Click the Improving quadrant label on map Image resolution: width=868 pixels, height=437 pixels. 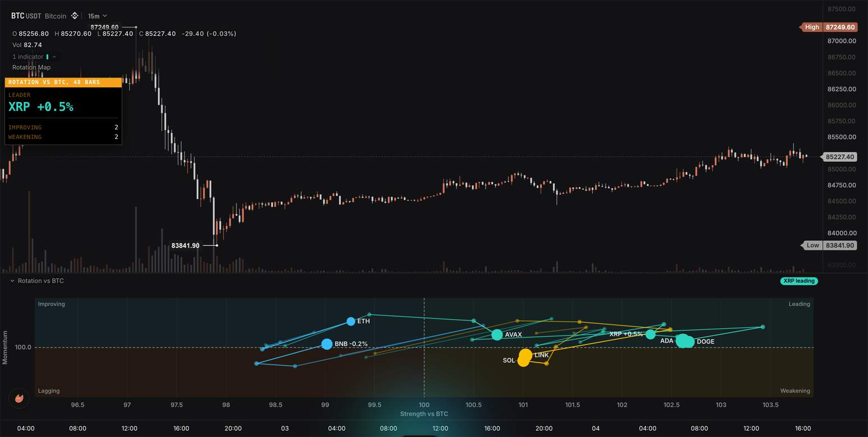52,304
